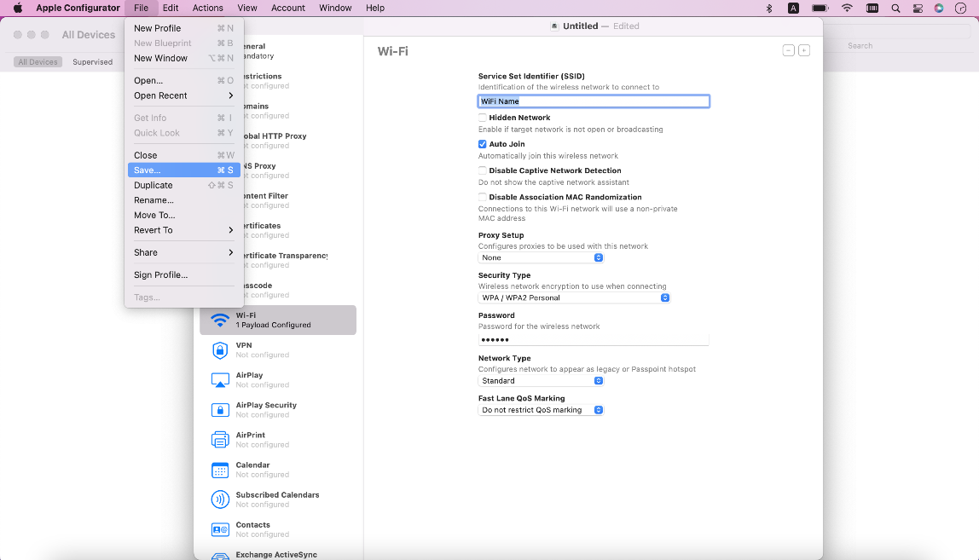Choose New Window from the File menu
This screenshot has height=560, width=979.
point(183,58)
